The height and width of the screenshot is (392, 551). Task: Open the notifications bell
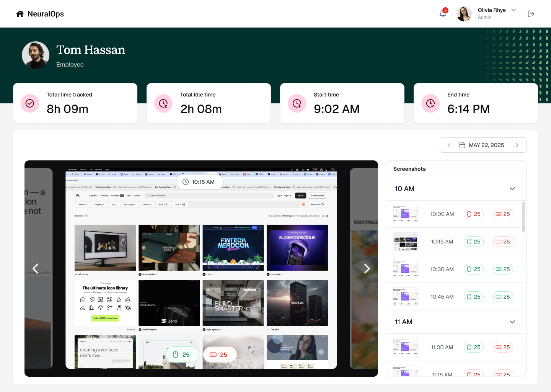coord(443,14)
